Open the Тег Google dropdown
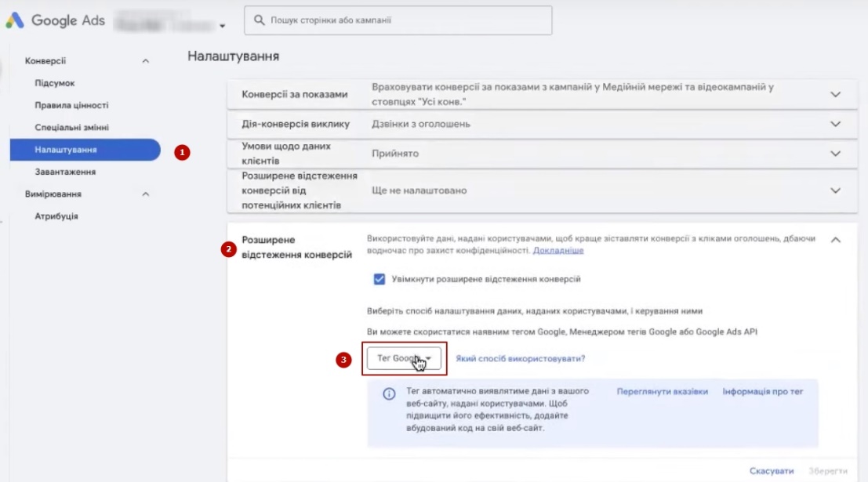The height and width of the screenshot is (482, 868). click(404, 358)
